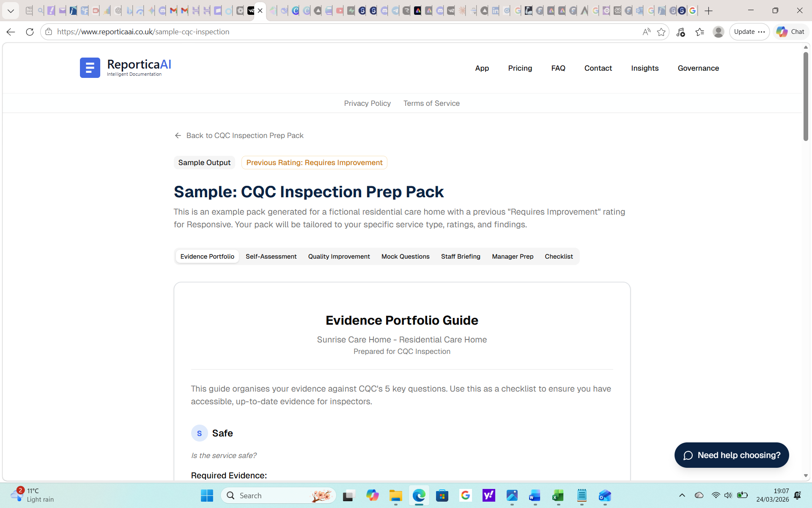Open new tab with plus icon

(709, 11)
